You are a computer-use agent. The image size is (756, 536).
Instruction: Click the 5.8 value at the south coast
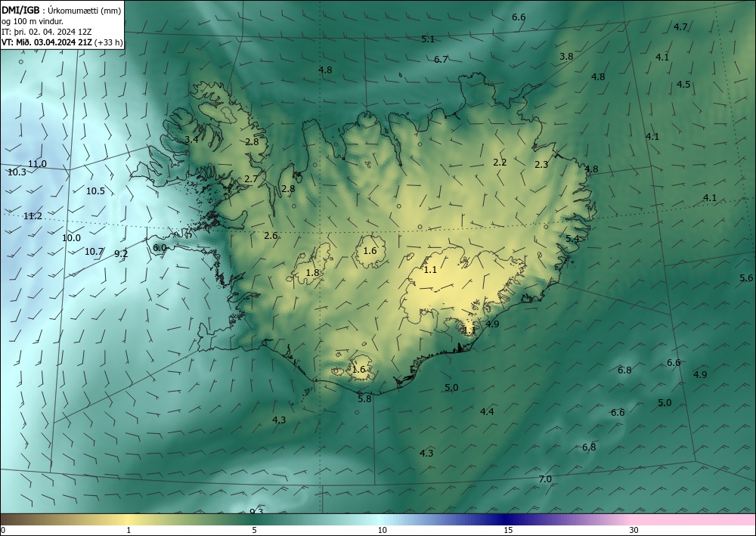(365, 398)
